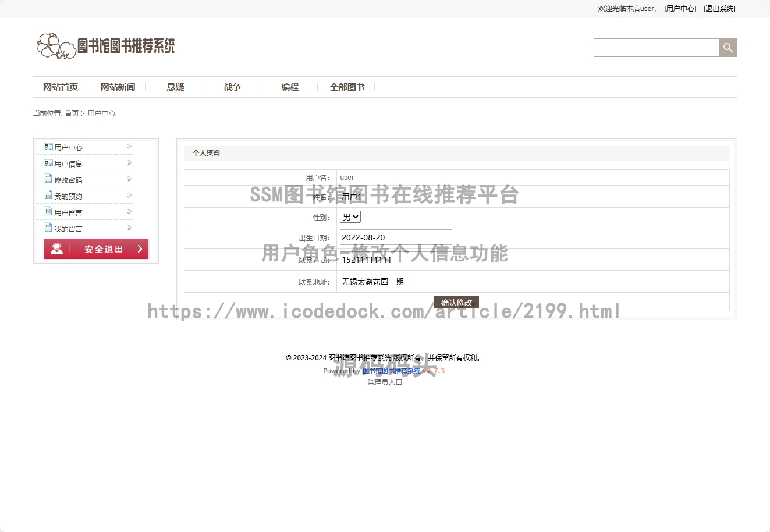Open 网站首页 in the navigation bar
Viewport: 770px width, 532px height.
(61, 87)
